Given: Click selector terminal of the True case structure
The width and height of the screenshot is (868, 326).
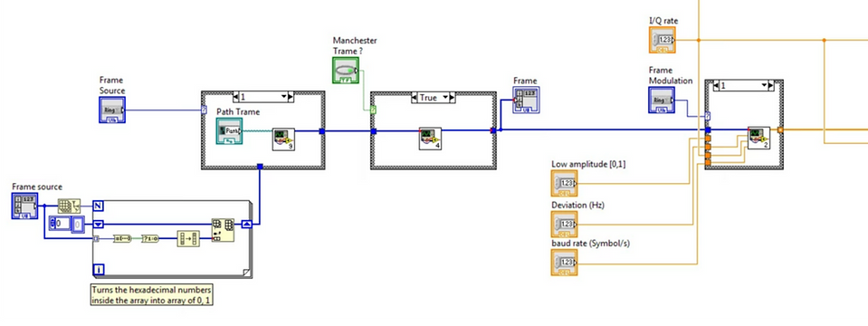Looking at the screenshot, I should (374, 110).
